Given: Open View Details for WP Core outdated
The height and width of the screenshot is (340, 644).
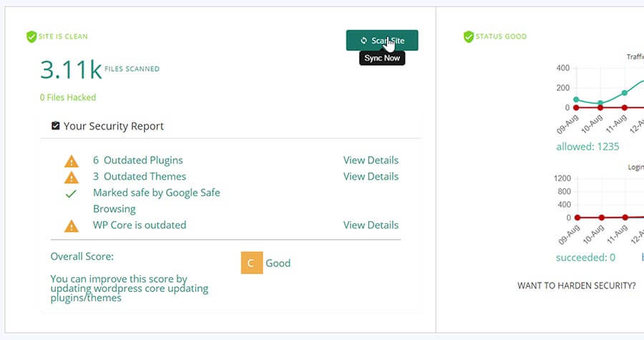Looking at the screenshot, I should [371, 225].
